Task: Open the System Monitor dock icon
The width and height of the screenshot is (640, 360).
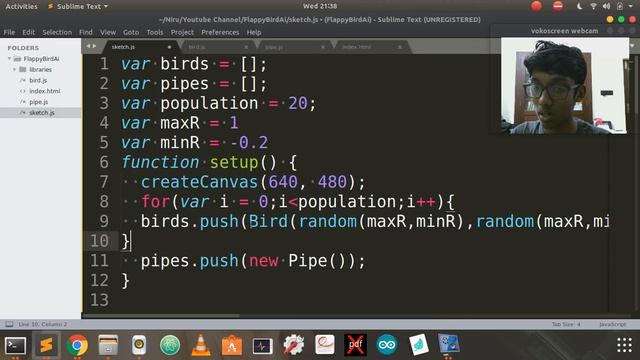Action: pos(262,345)
